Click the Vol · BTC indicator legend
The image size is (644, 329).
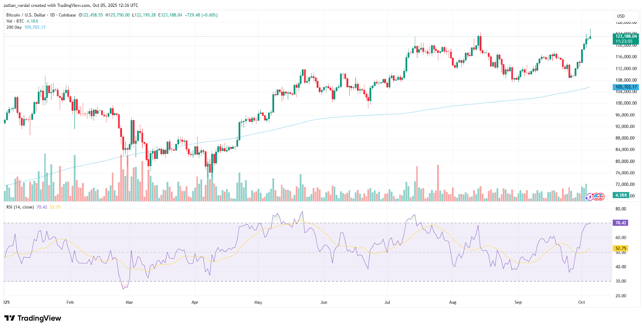coord(15,21)
